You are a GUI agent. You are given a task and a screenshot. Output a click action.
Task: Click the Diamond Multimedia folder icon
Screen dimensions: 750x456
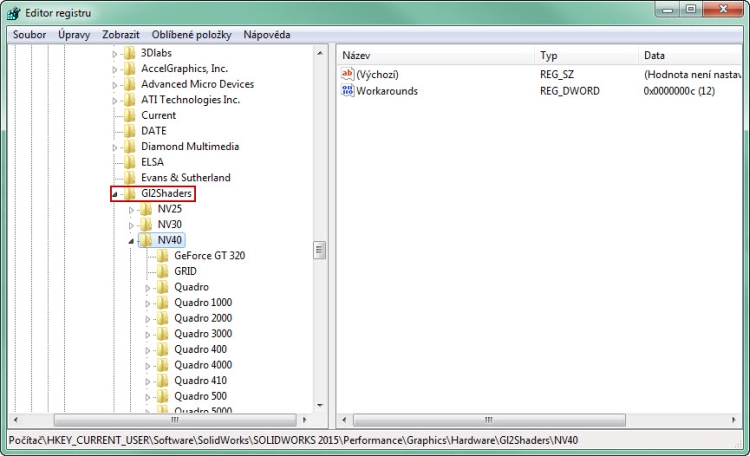(130, 146)
